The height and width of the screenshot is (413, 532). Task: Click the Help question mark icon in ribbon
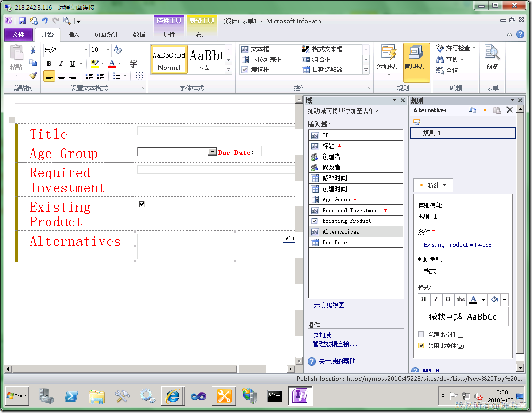pos(520,34)
